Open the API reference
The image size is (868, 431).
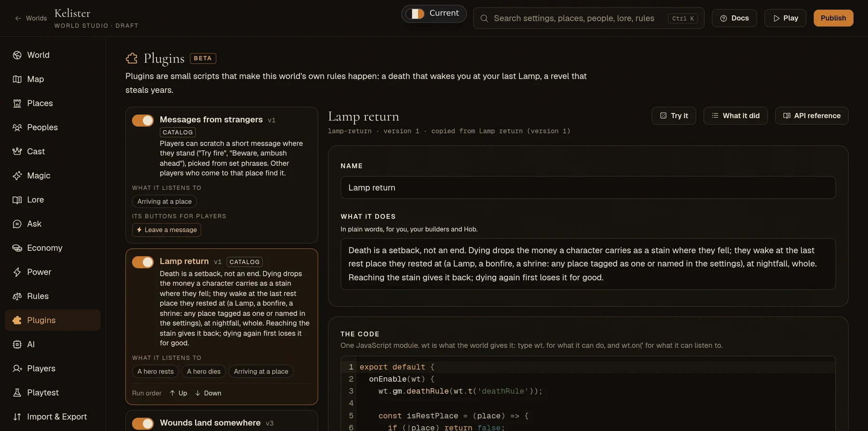pyautogui.click(x=812, y=116)
